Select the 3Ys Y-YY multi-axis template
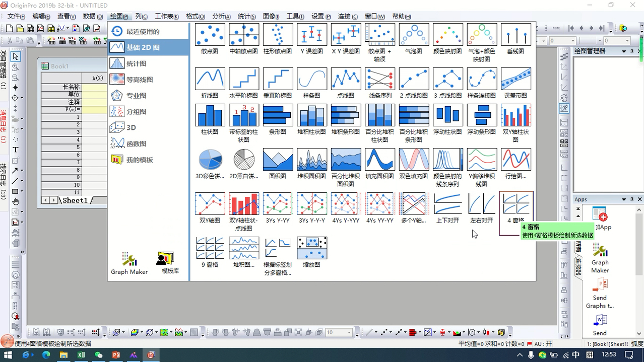The image size is (644, 362). coord(278,208)
